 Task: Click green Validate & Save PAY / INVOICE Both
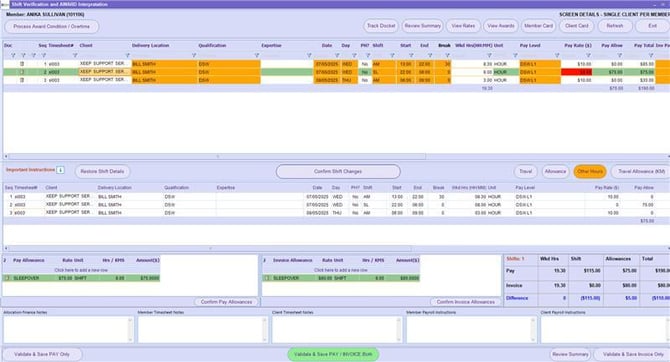(333, 354)
